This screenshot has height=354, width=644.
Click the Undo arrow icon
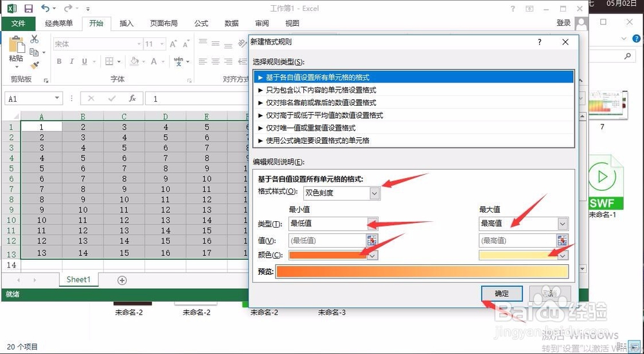pos(45,8)
